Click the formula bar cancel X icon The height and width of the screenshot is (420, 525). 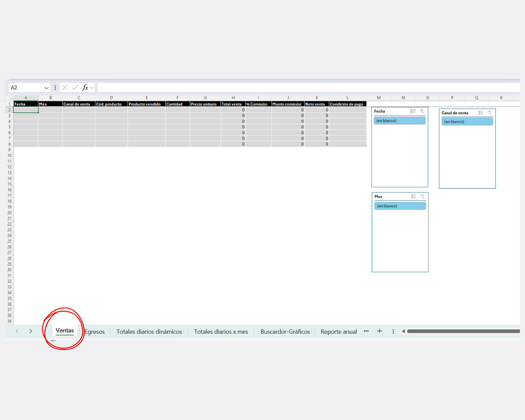pos(65,87)
